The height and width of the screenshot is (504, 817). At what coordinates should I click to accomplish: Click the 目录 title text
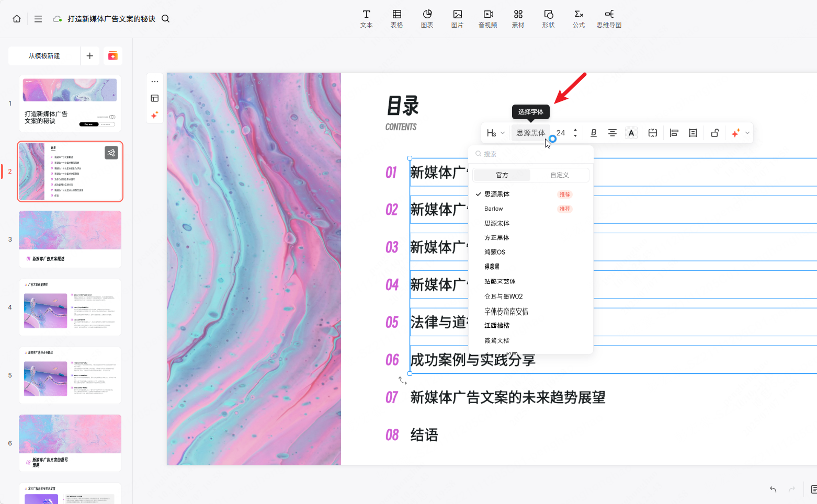pos(403,106)
